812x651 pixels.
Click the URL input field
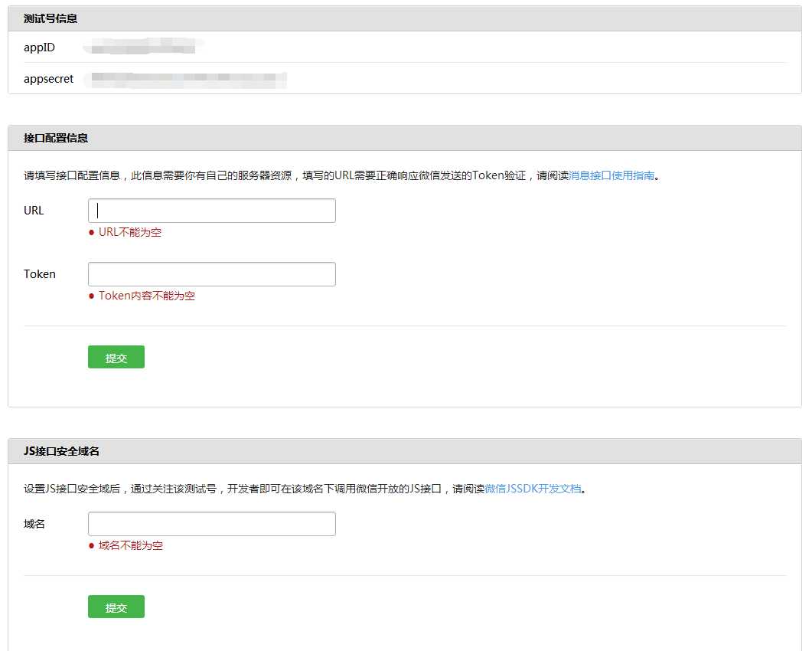(x=212, y=211)
